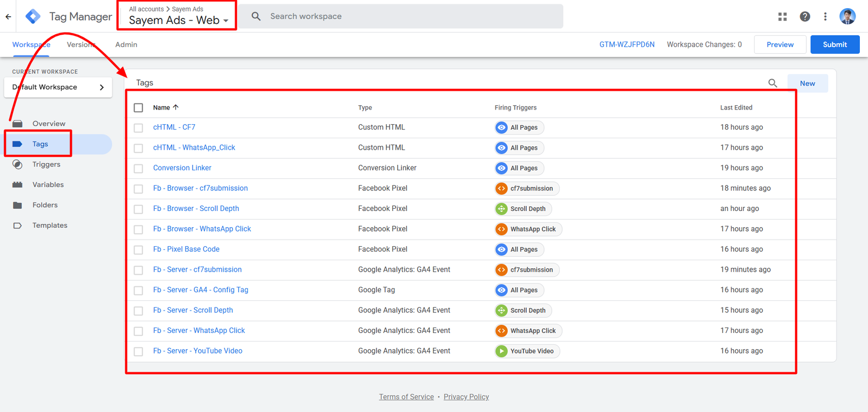
Task: Open Templates in the left sidebar
Action: click(49, 226)
